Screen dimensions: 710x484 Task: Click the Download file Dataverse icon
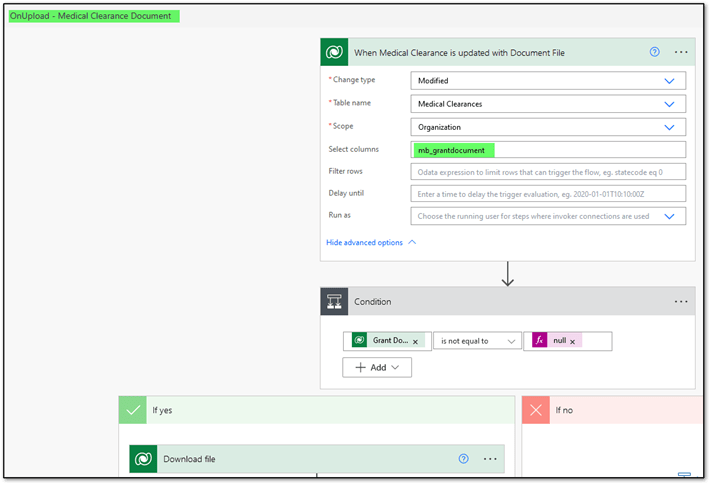(x=144, y=459)
